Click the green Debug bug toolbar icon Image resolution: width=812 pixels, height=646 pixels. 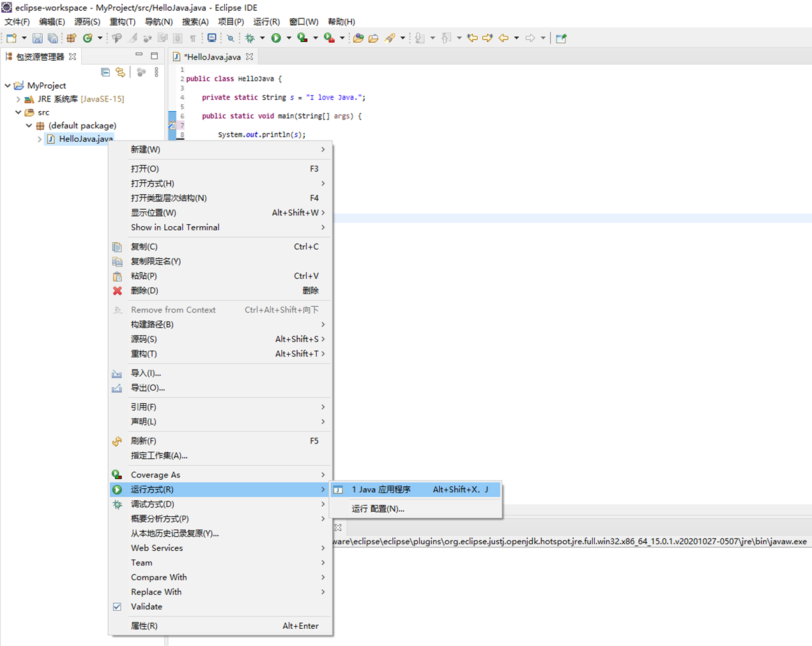click(x=250, y=38)
